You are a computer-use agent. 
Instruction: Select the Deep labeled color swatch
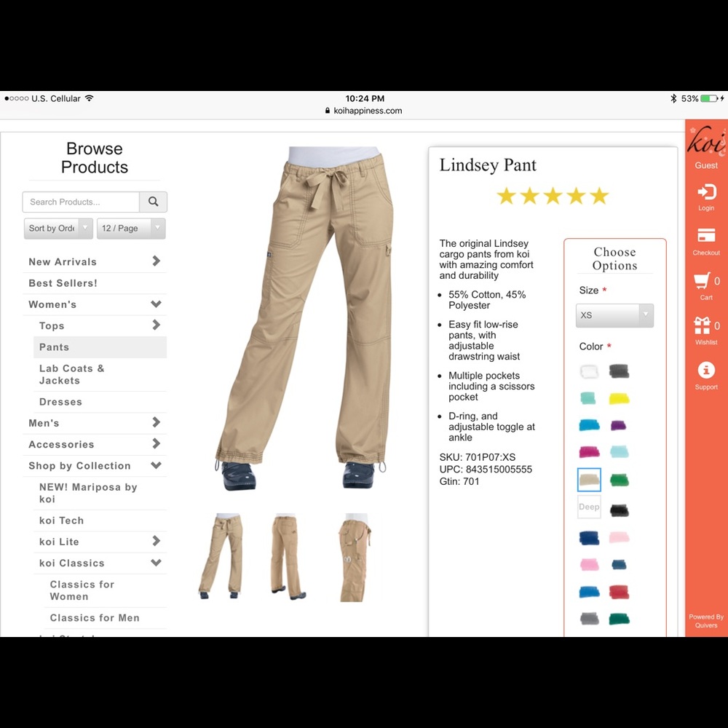point(589,507)
